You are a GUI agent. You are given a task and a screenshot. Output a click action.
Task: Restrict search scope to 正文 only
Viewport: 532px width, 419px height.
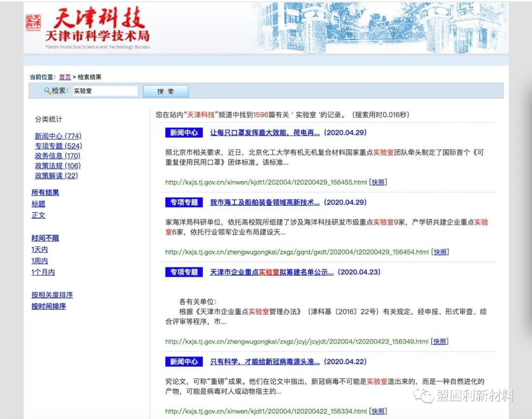point(38,215)
